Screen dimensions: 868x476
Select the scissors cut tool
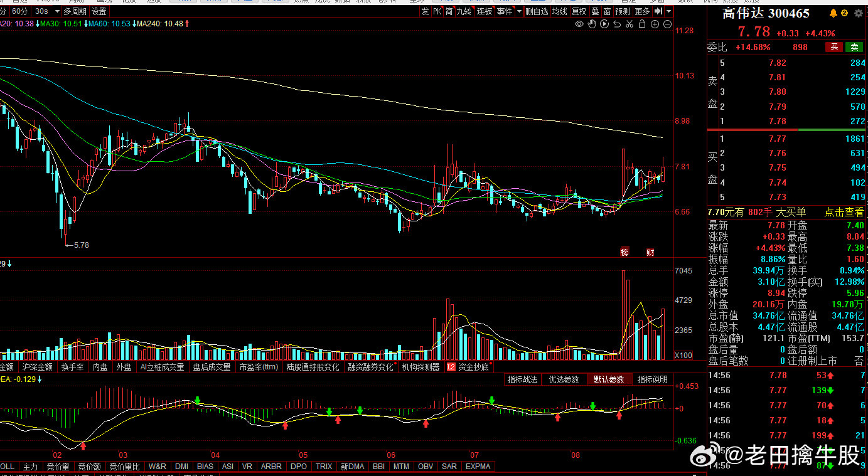point(629,24)
